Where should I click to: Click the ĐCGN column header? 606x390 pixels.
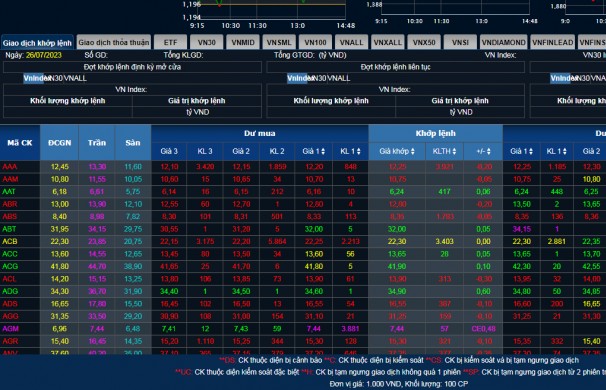pyautogui.click(x=60, y=143)
